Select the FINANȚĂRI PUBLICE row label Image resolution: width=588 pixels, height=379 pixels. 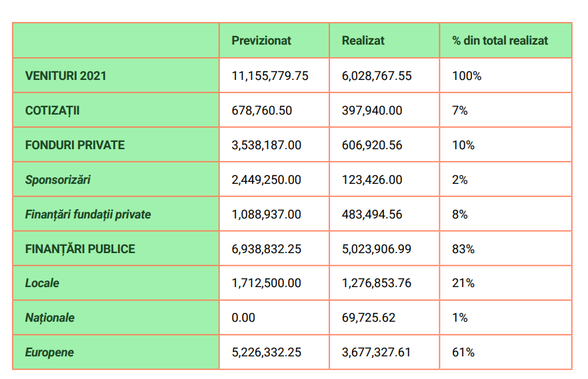click(x=80, y=249)
